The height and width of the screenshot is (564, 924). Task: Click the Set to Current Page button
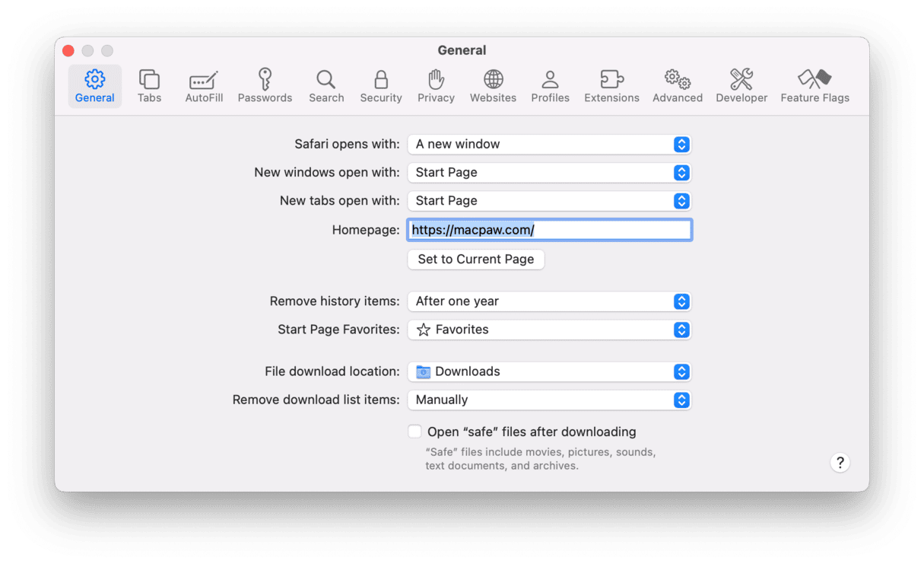point(476,259)
